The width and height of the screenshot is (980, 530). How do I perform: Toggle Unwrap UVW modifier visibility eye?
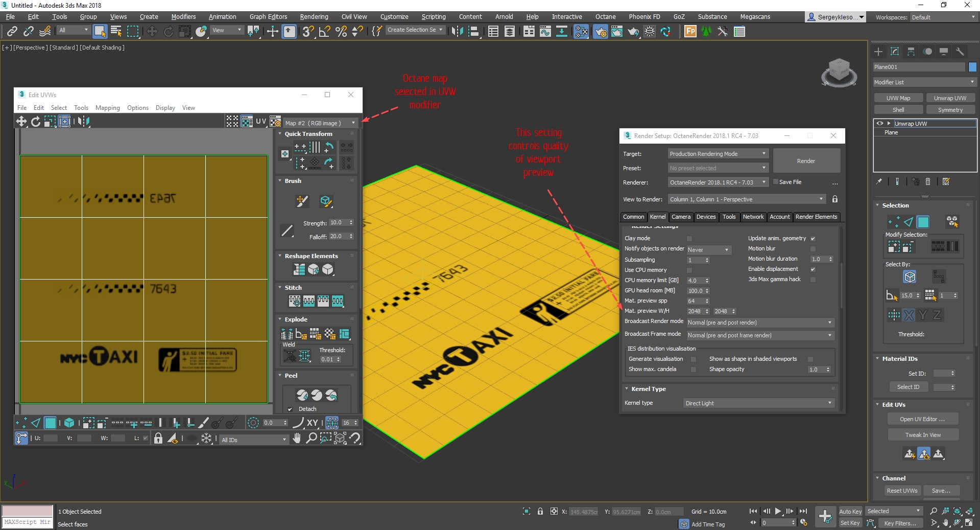(879, 124)
